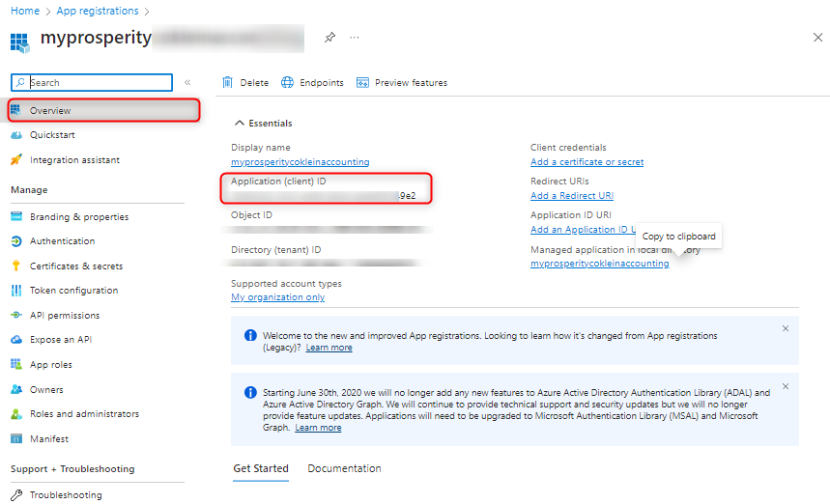This screenshot has height=504, width=830.
Task: Click the display name link myprosperitycokleinaccounting
Action: coord(301,162)
